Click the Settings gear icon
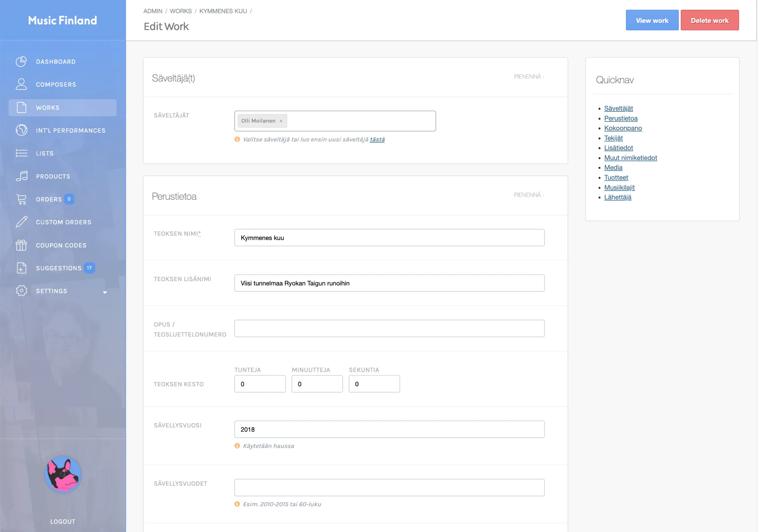 (x=22, y=291)
